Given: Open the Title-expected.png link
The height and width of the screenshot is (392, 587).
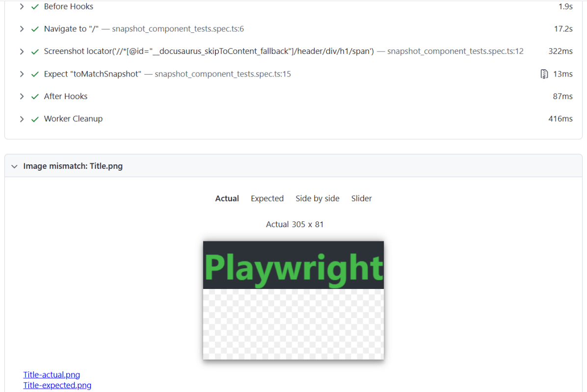Looking at the screenshot, I should (x=57, y=386).
